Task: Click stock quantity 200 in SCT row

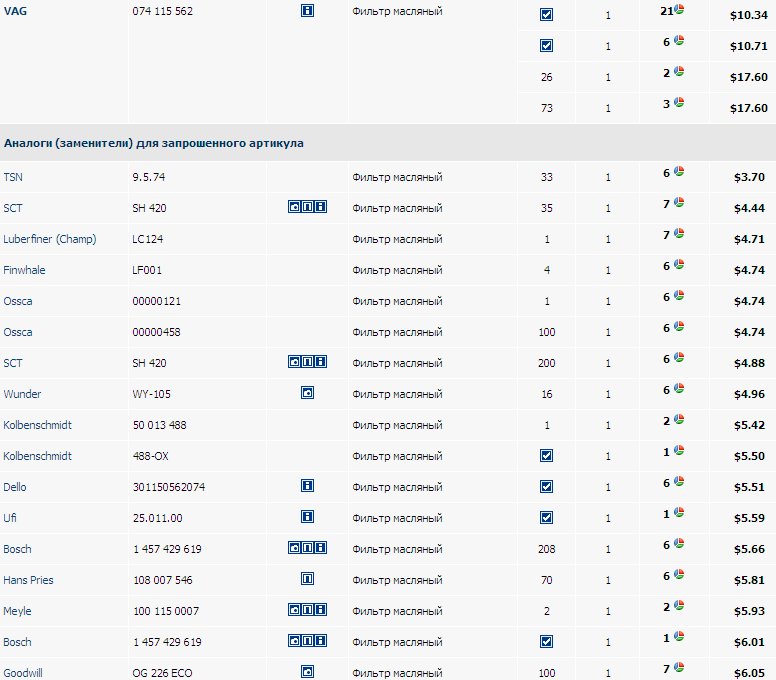Action: pyautogui.click(x=546, y=363)
